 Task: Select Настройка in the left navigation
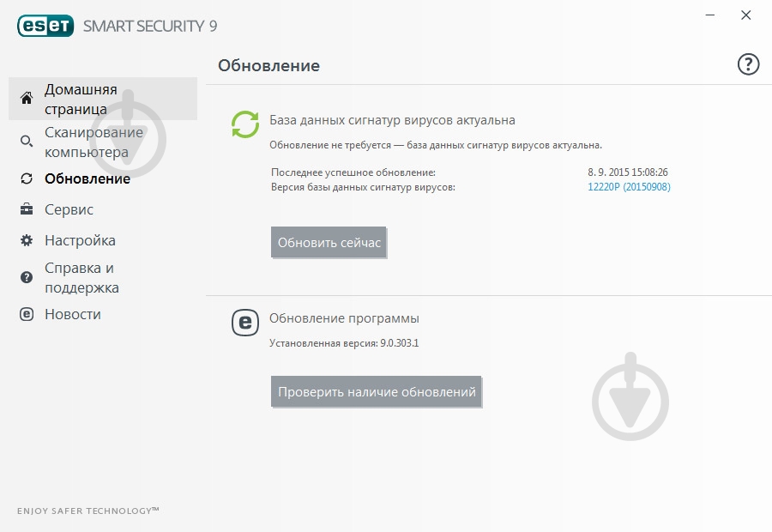click(81, 240)
